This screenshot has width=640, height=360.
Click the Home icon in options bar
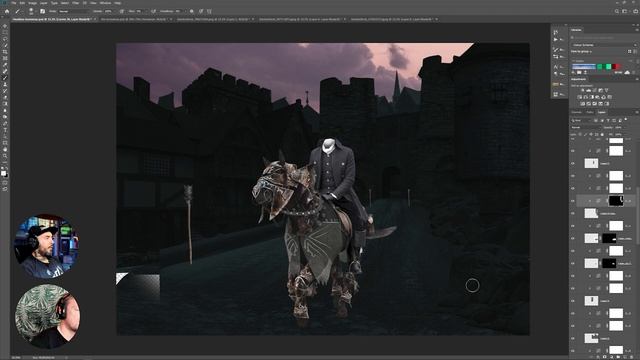coord(7,11)
